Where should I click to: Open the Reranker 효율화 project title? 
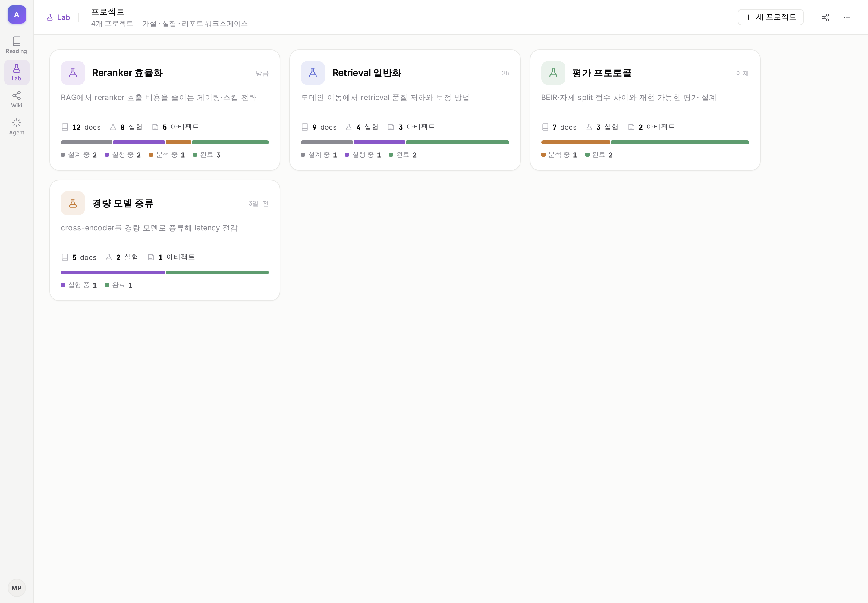(127, 73)
